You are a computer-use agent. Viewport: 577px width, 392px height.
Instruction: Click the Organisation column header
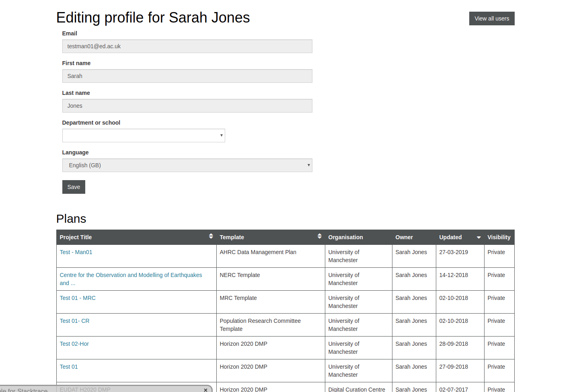(x=345, y=237)
